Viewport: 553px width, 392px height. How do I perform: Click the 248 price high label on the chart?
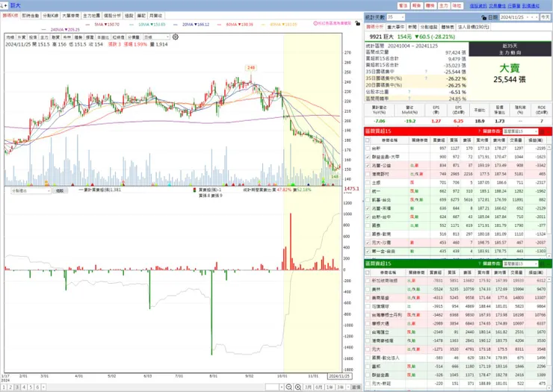pos(251,67)
